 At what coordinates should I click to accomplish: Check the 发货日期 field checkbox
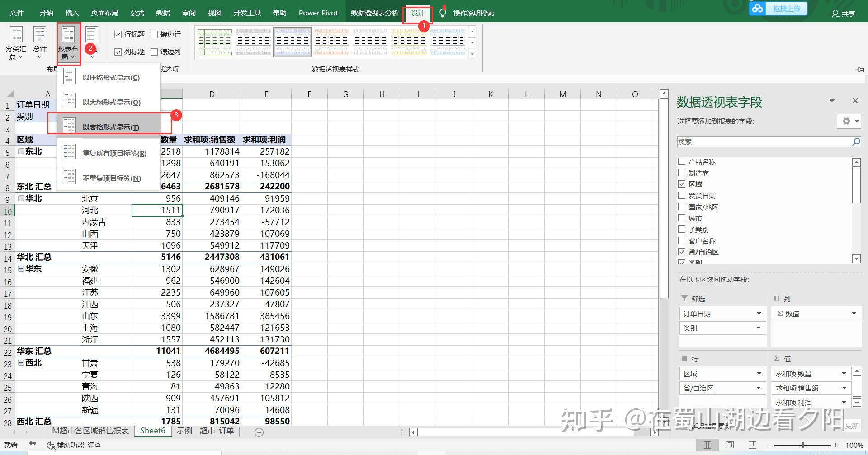(x=682, y=195)
